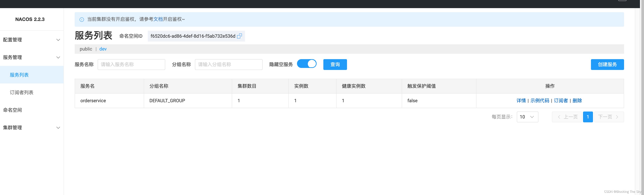Select page 1 in pagination
The width and height of the screenshot is (644, 195).
pos(588,117)
